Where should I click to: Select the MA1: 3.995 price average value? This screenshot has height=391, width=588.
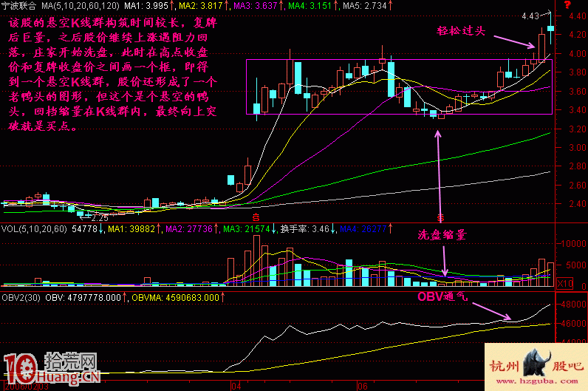146,6
